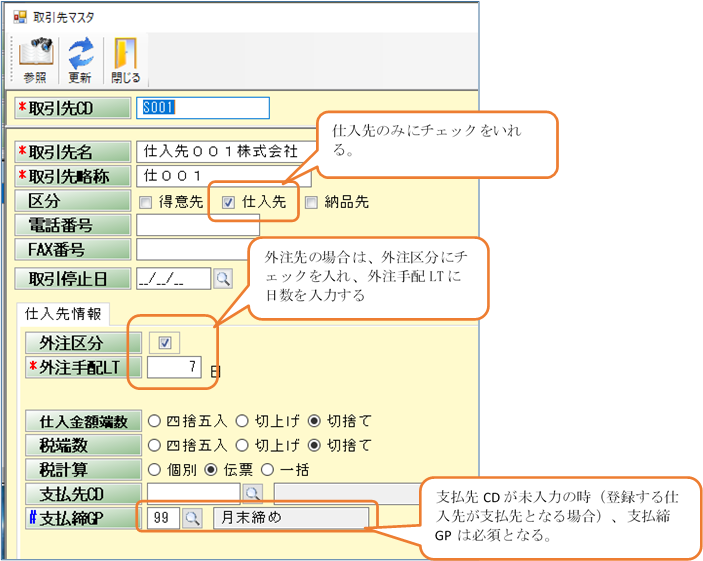The width and height of the screenshot is (703, 561).
Task: Select 四捨五入 for 税端数
Action: pyautogui.click(x=154, y=445)
